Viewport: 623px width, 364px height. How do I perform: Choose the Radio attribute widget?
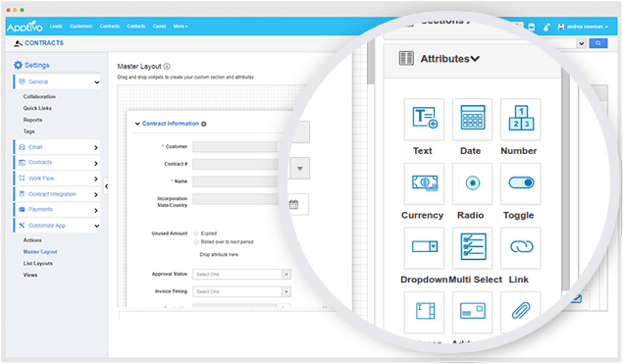pos(472,183)
